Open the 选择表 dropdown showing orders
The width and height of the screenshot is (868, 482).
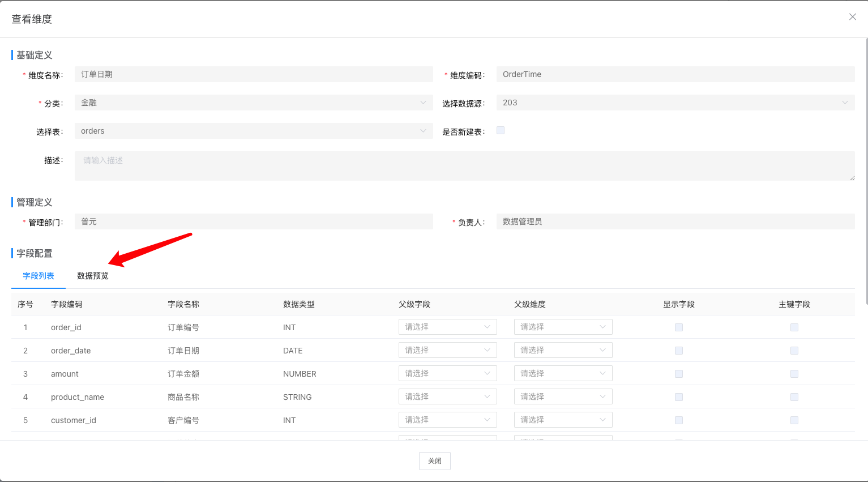tap(254, 131)
